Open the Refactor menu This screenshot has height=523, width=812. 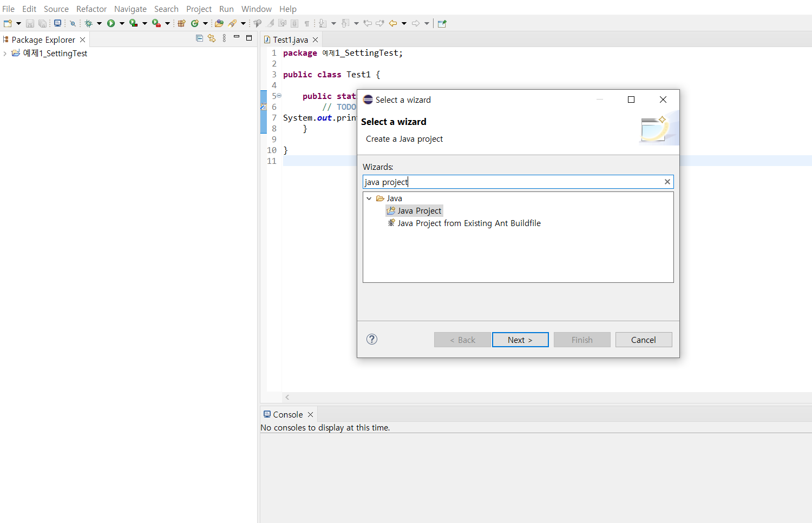pos(91,9)
